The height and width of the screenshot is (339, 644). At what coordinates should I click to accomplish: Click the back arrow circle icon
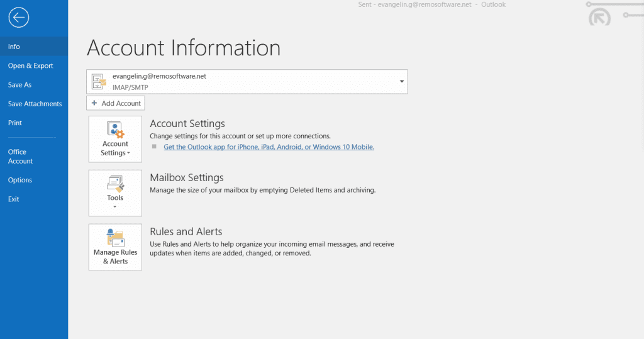18,18
